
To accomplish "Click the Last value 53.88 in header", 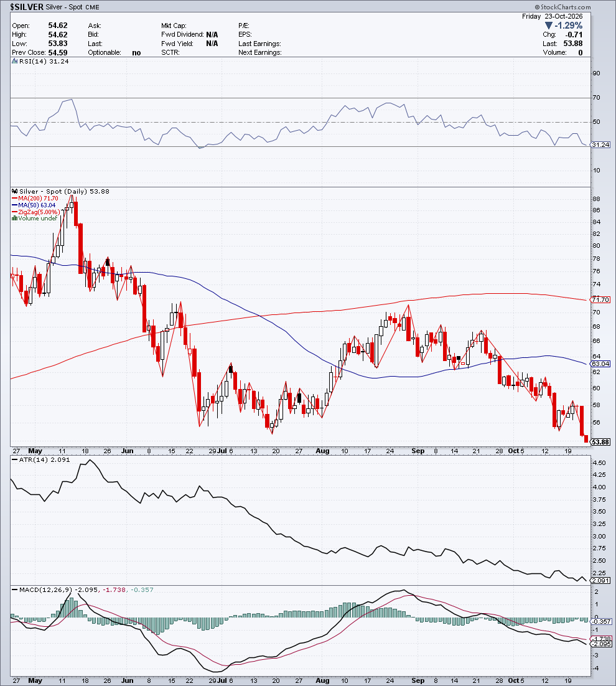I will click(x=572, y=44).
